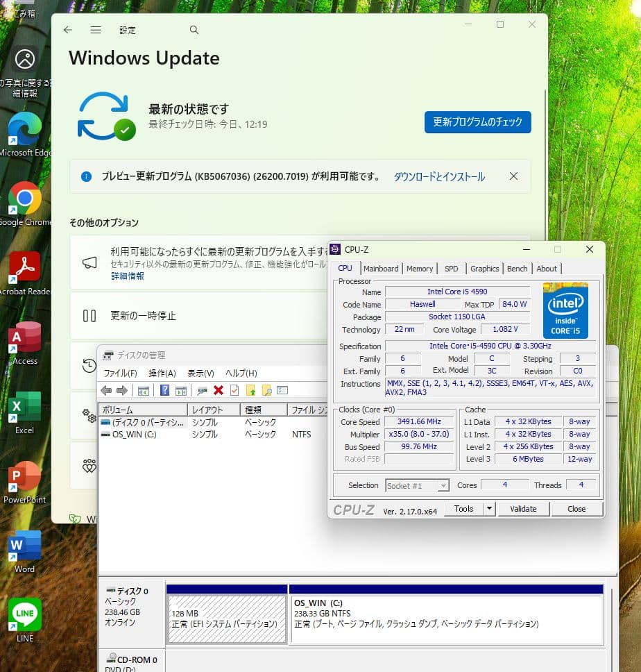Image resolution: width=641 pixels, height=672 pixels.
Task: Open Word desktop shortcut
Action: pyautogui.click(x=25, y=552)
